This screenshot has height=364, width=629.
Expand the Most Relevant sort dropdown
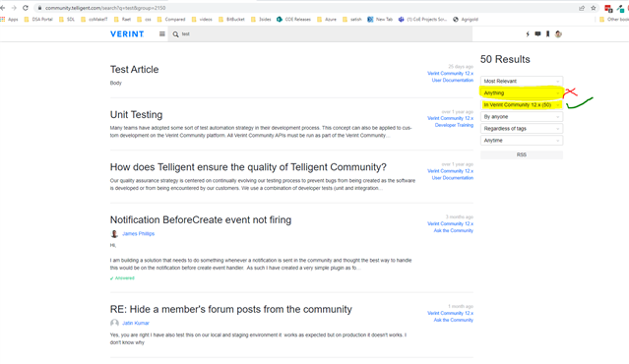tap(522, 81)
